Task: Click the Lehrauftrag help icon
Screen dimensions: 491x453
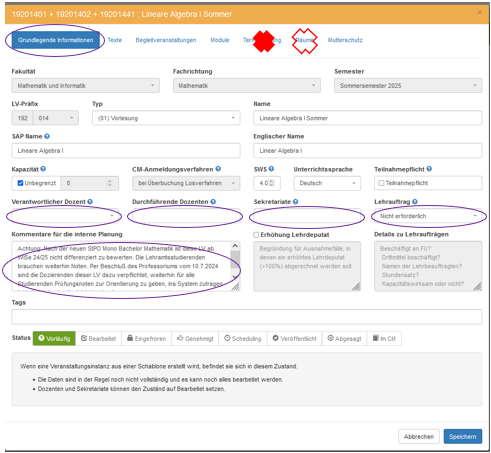Action: pos(415,202)
